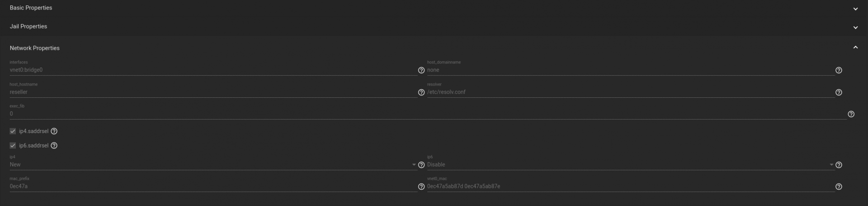Toggle the ip6.saddrsel checkbox

(13, 146)
